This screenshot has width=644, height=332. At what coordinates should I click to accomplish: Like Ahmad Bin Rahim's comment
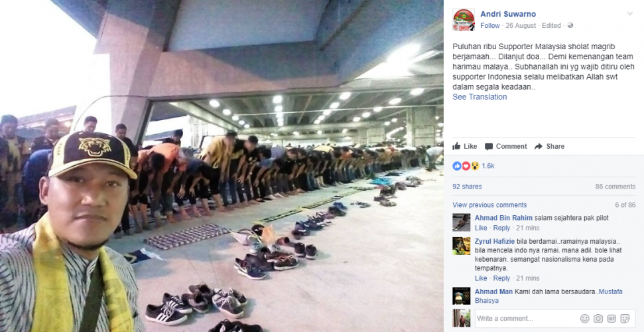point(481,228)
